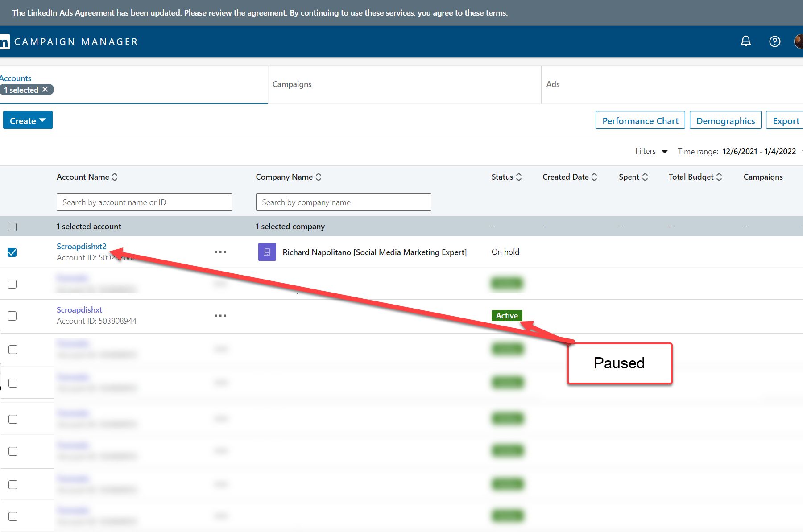Open the notifications bell icon
803x532 pixels.
745,41
